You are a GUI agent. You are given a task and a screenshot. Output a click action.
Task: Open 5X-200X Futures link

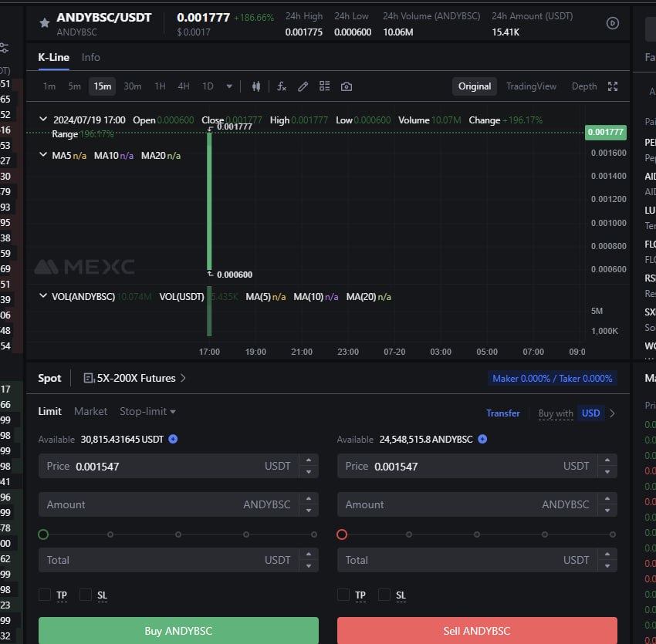point(137,378)
